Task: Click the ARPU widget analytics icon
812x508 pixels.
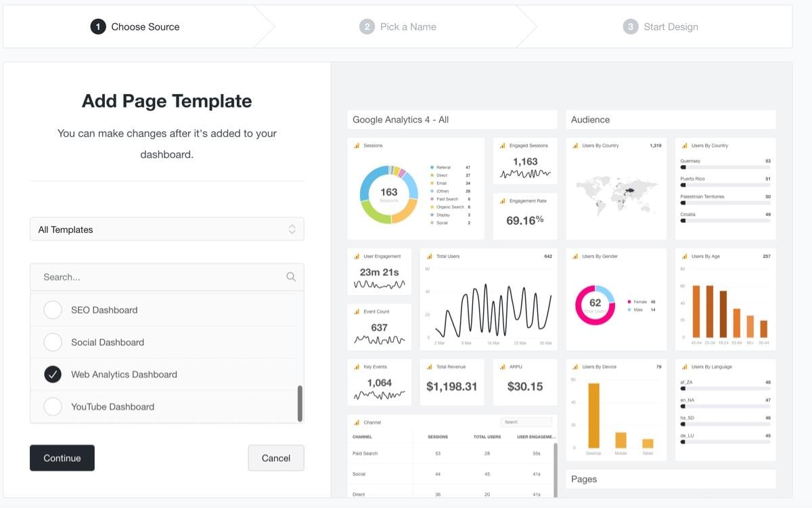Action: tap(503, 367)
